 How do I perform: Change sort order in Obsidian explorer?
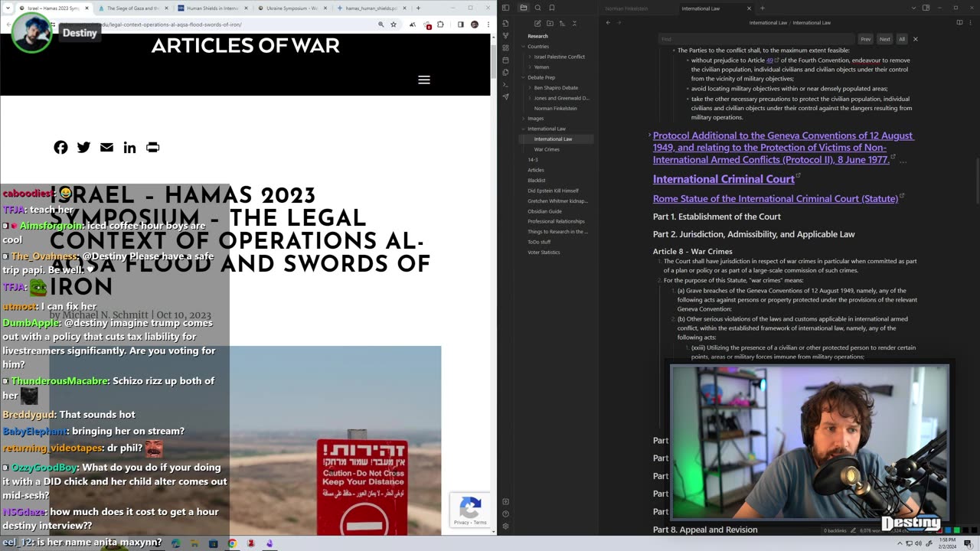click(x=561, y=24)
